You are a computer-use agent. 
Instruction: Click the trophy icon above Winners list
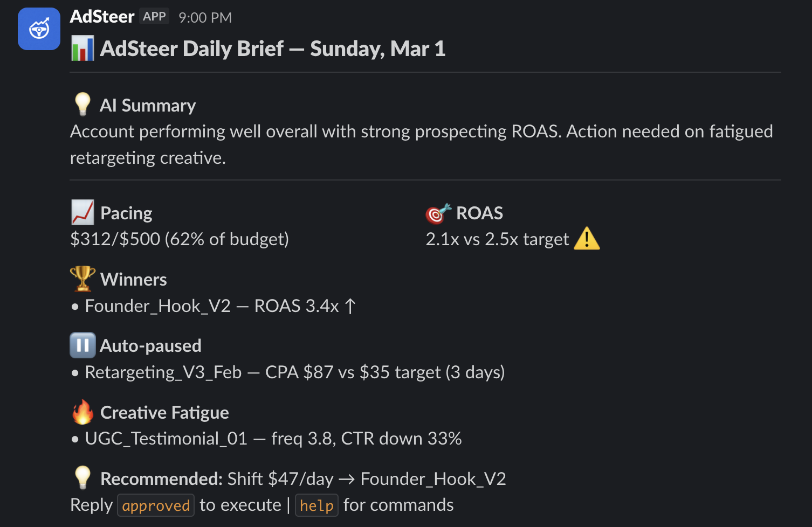(x=82, y=279)
